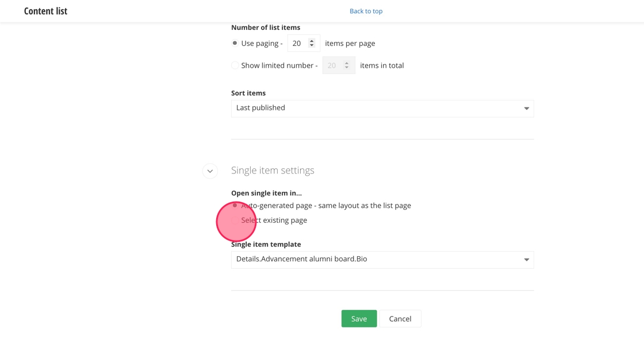Save the content list settings
This screenshot has width=644, height=359.
pyautogui.click(x=359, y=319)
